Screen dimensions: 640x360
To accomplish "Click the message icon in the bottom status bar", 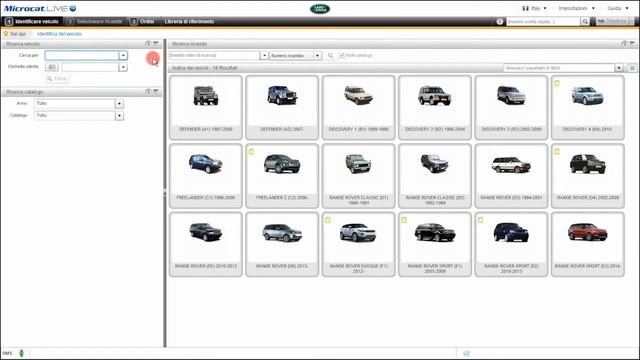I will click(467, 353).
